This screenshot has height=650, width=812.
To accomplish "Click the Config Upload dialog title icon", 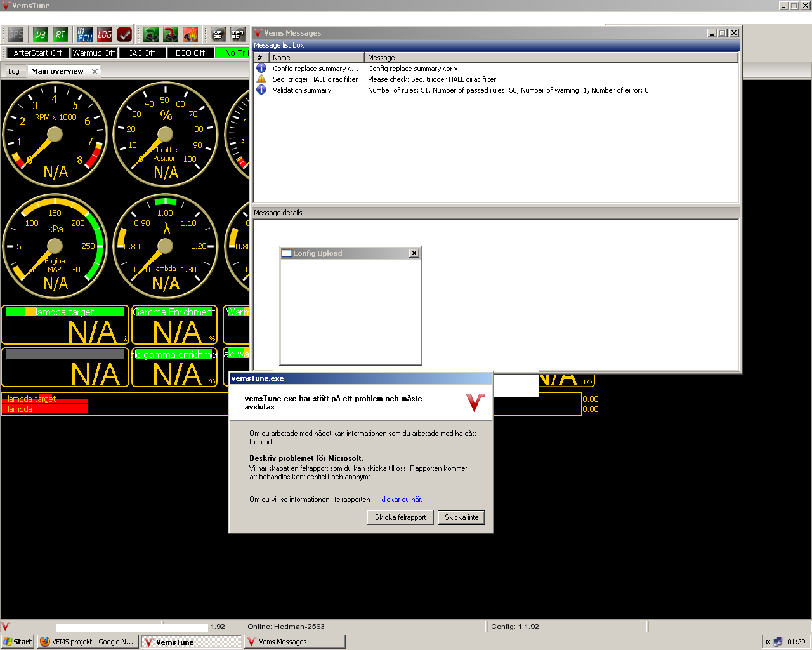I will (x=287, y=253).
